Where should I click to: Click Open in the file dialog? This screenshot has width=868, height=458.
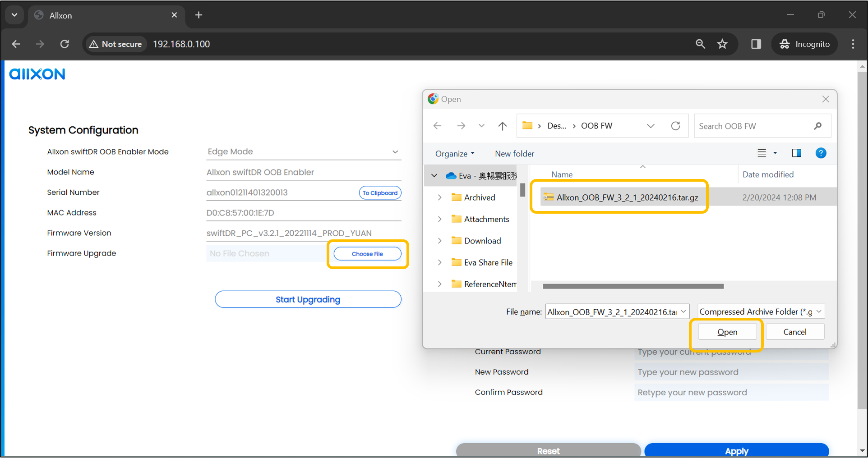click(727, 332)
